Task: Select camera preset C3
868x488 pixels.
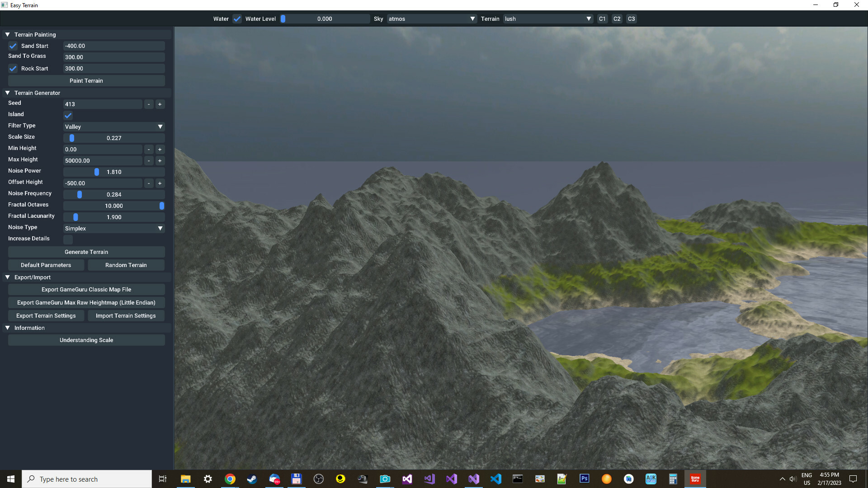Action: tap(631, 19)
